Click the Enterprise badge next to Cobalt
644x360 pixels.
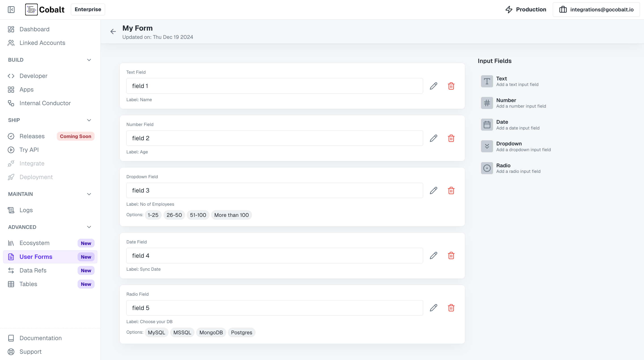click(87, 9)
